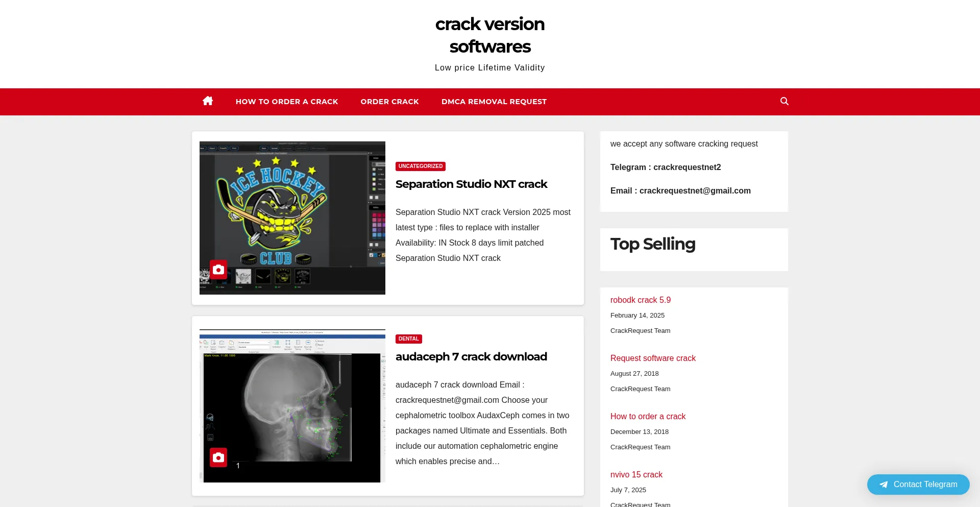This screenshot has width=980, height=507.
Task: Open the How to order a crack sidebar link
Action: [648, 417]
